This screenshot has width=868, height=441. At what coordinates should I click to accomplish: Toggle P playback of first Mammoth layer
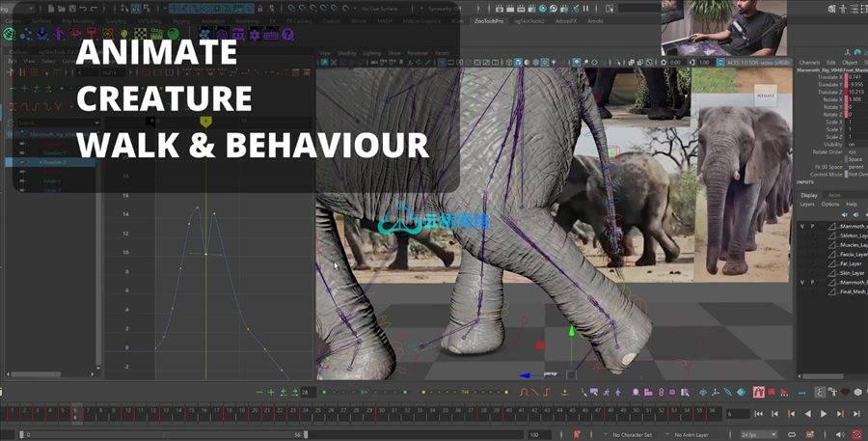pyautogui.click(x=813, y=227)
